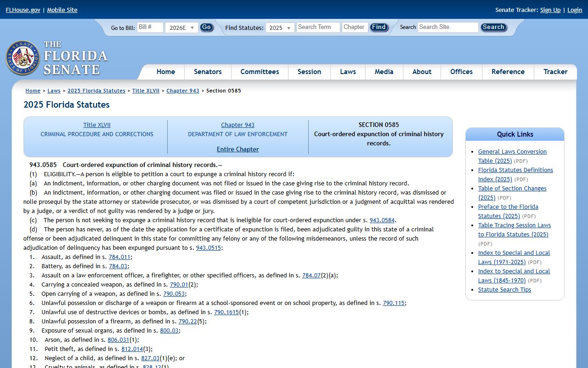Open the Reference navigation tab
Viewport: 588px width, 368px height.
(508, 72)
